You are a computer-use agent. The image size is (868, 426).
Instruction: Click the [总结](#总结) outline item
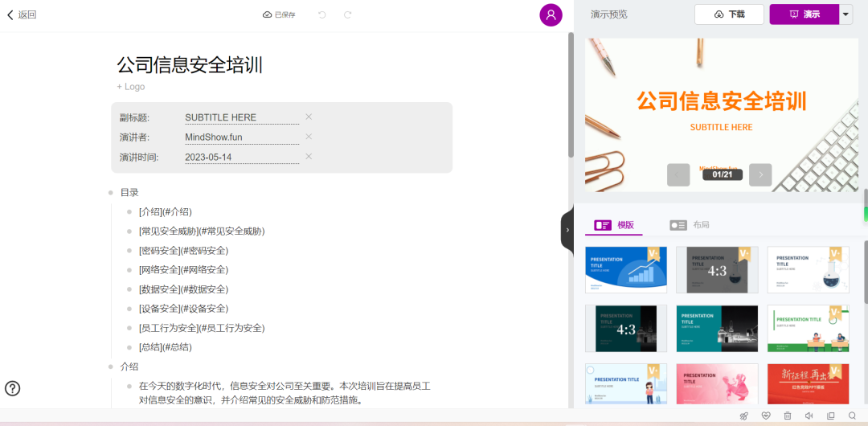click(166, 347)
